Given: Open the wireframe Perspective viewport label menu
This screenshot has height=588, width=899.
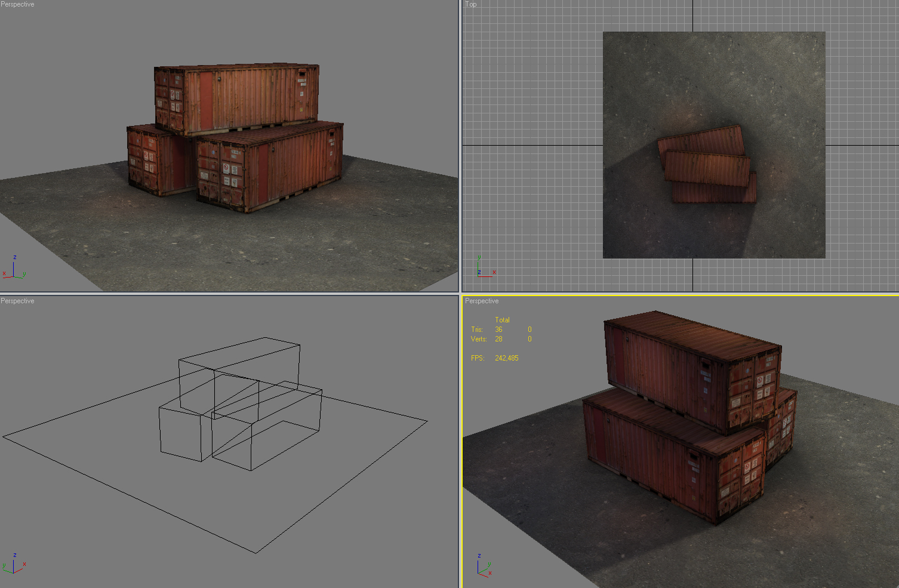Looking at the screenshot, I should tap(17, 301).
